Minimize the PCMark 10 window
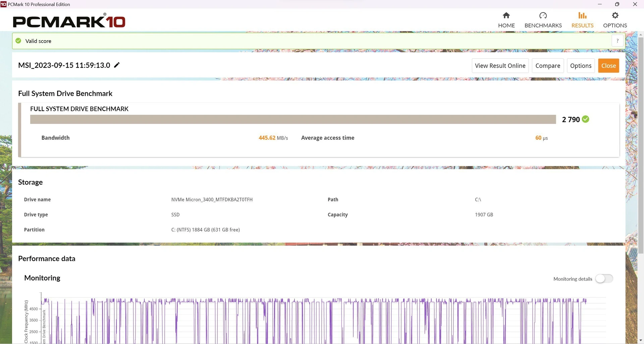644x344 pixels. [600, 4]
